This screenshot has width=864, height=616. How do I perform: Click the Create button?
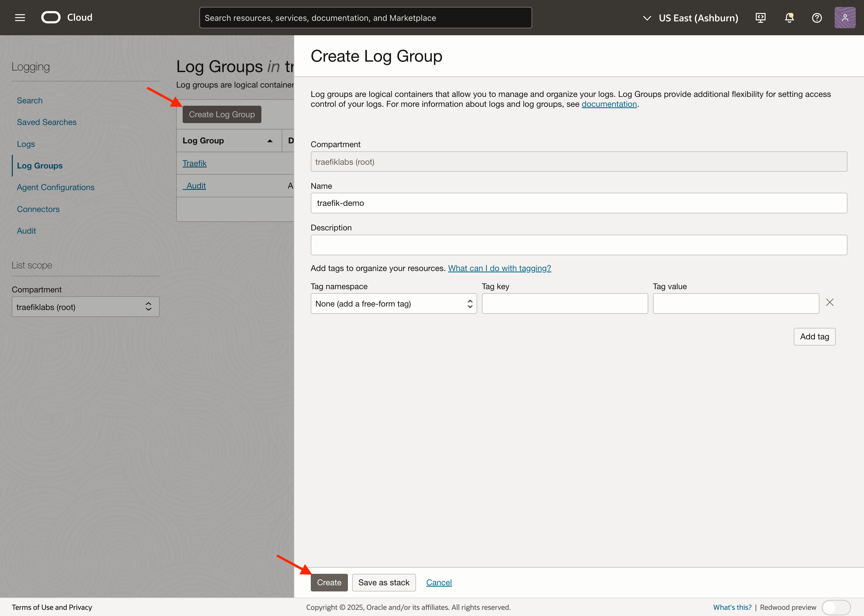tap(329, 582)
